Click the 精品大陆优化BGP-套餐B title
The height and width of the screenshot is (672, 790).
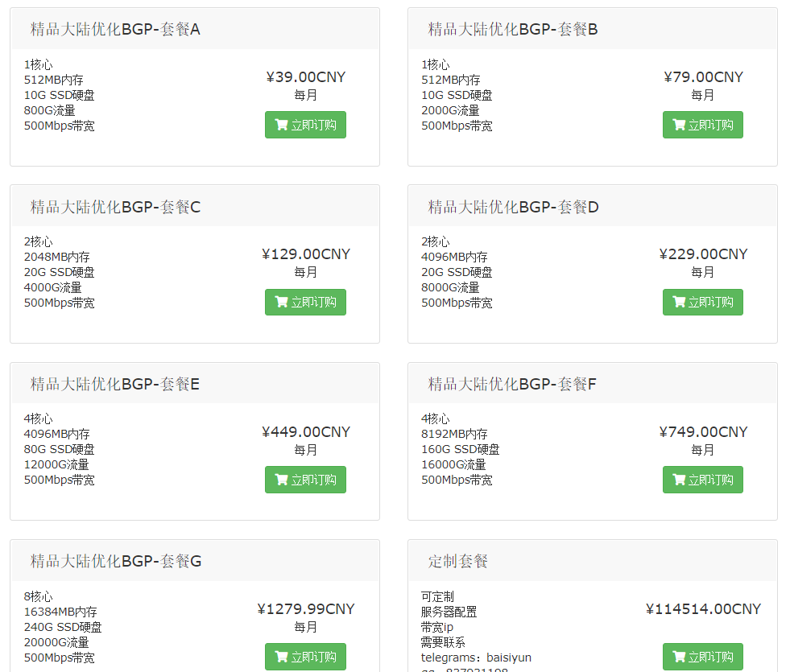tap(512, 30)
